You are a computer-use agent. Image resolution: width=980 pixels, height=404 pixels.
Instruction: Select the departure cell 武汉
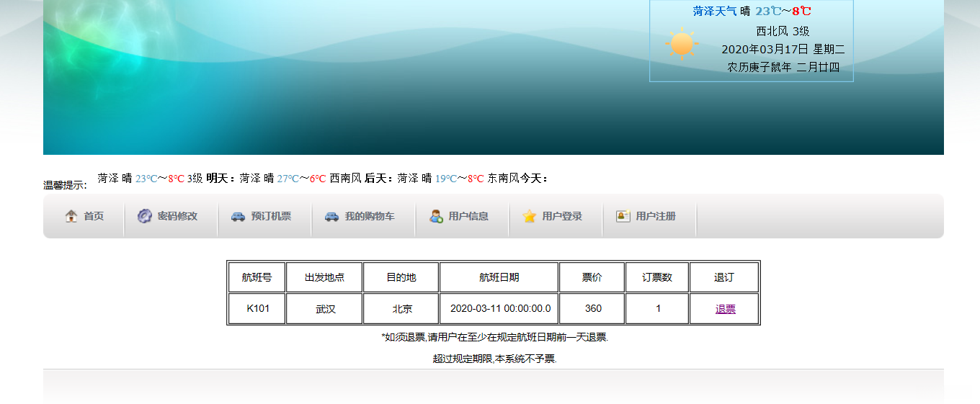[325, 308]
